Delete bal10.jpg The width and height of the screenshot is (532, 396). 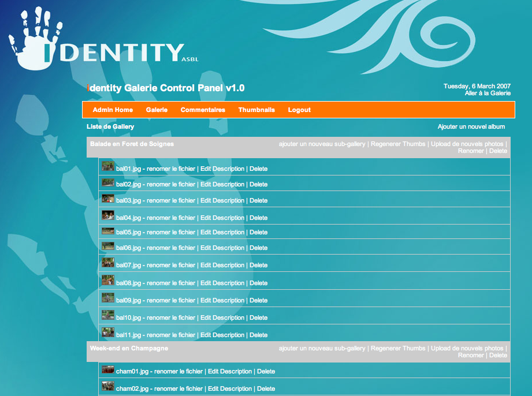[259, 317]
